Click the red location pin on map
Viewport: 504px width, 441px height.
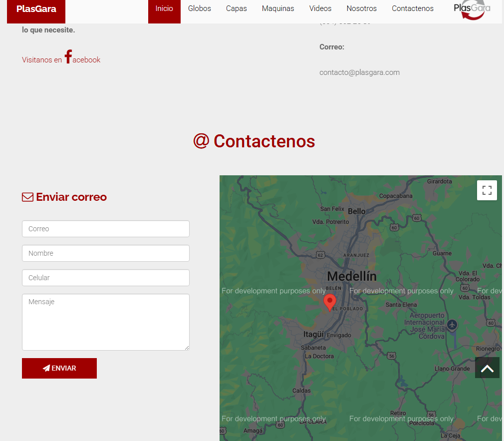[x=329, y=302]
